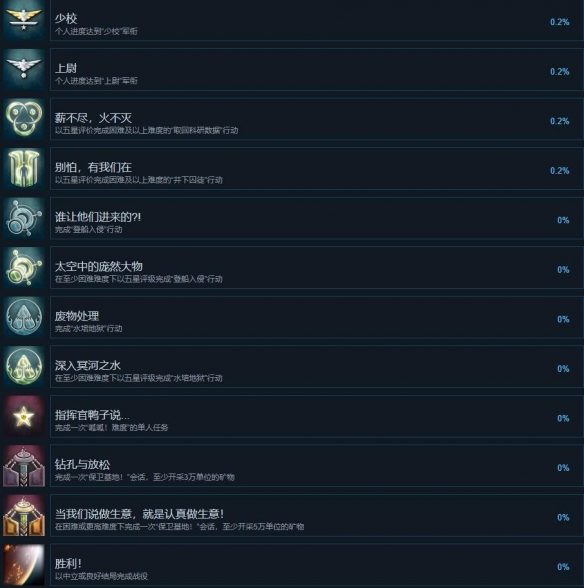This screenshot has height=588, width=584.
Task: Click the 太空中的庞然大物 achievement icon
Action: [24, 267]
